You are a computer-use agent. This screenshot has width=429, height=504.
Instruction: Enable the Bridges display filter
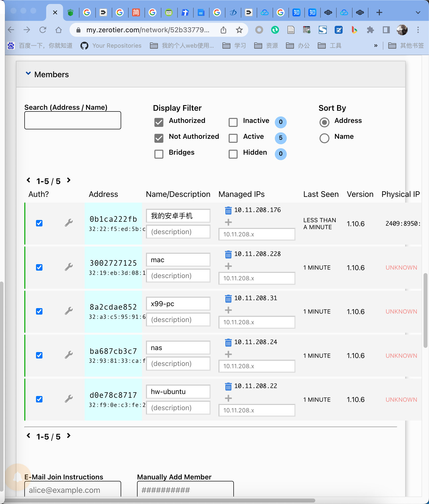click(x=159, y=154)
